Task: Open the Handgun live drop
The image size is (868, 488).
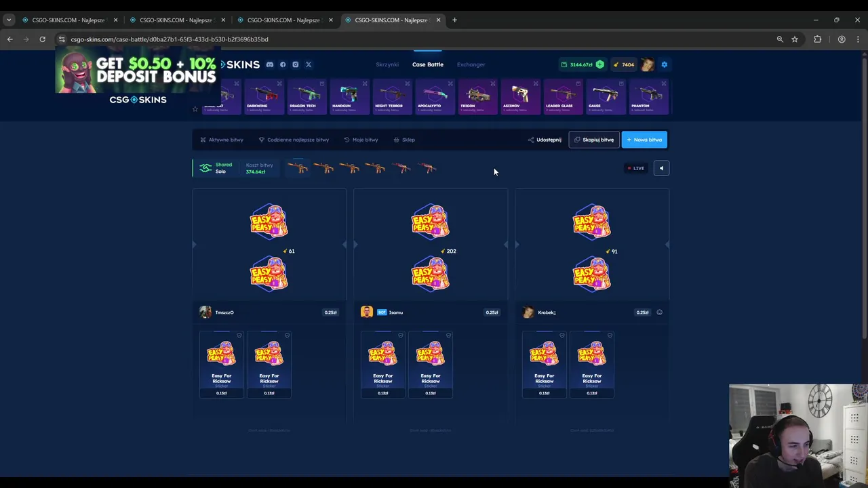Action: 350,96
